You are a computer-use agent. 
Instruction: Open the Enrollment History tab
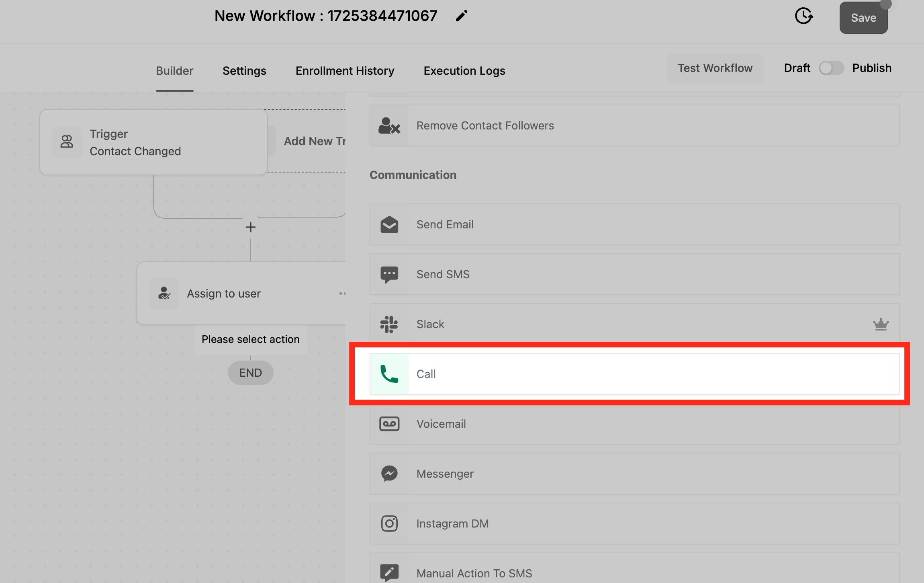(x=345, y=71)
